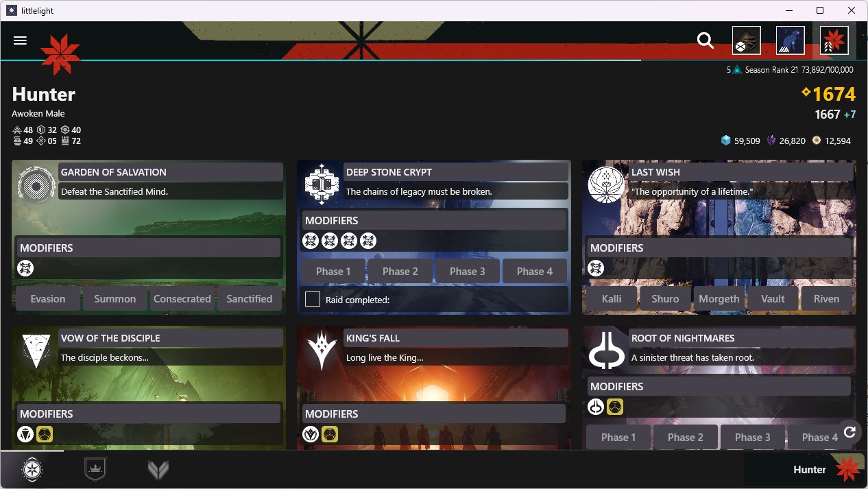Click the Glimmer amount 59,509

click(x=747, y=141)
